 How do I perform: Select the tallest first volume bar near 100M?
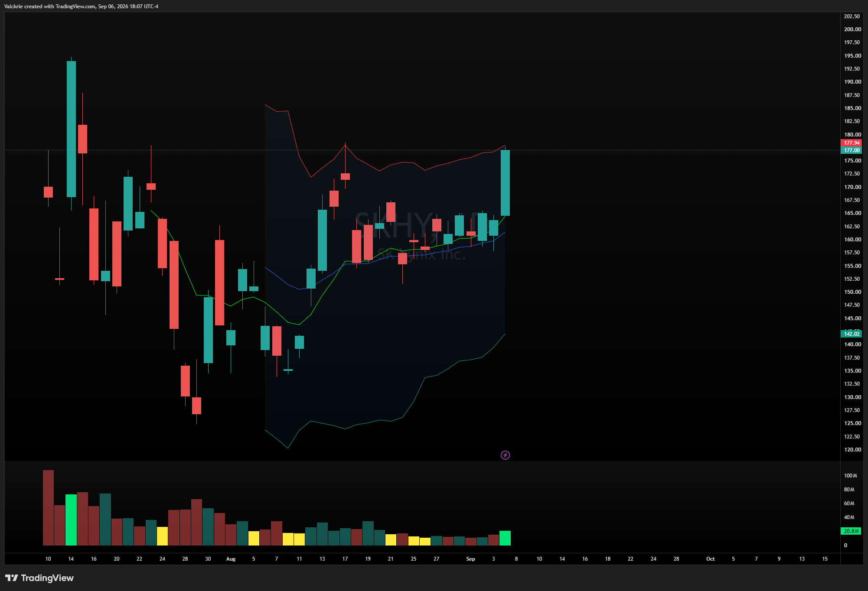click(48, 508)
